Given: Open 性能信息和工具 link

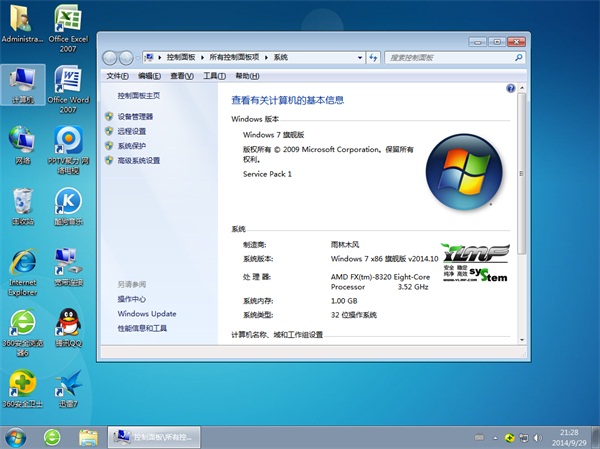Looking at the screenshot, I should click(142, 328).
